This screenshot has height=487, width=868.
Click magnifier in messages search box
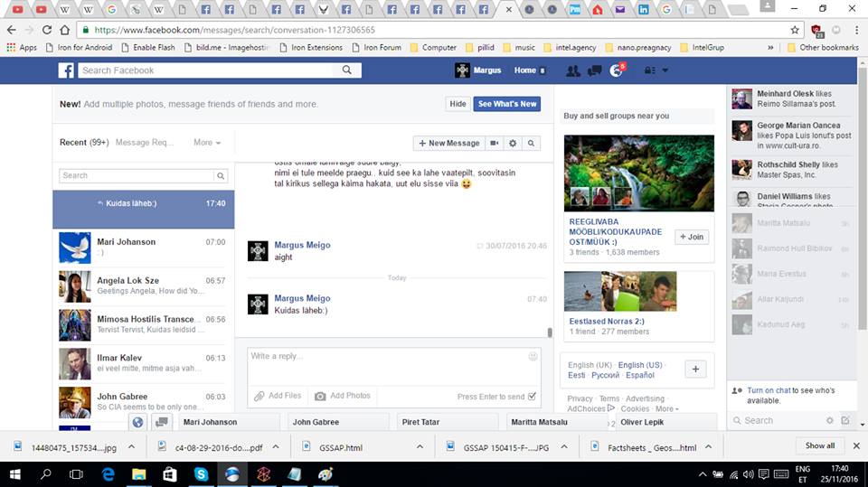tap(221, 176)
